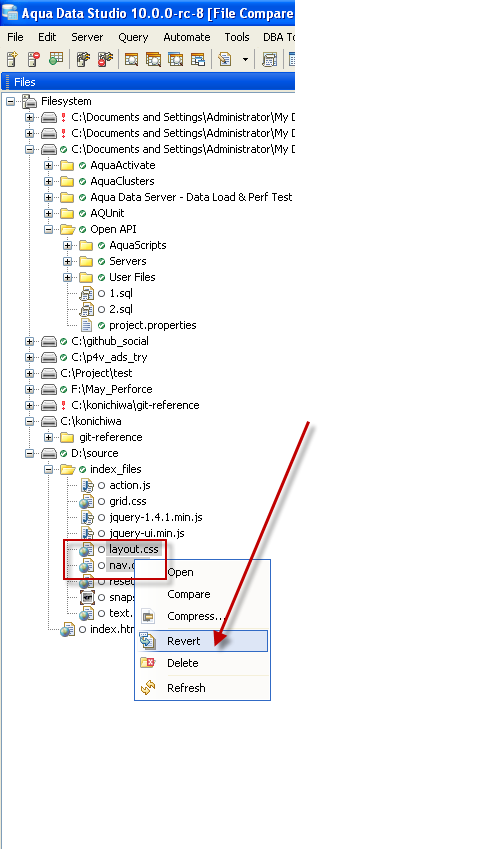
Task: Choose Open in the context menu
Action: coord(202,572)
